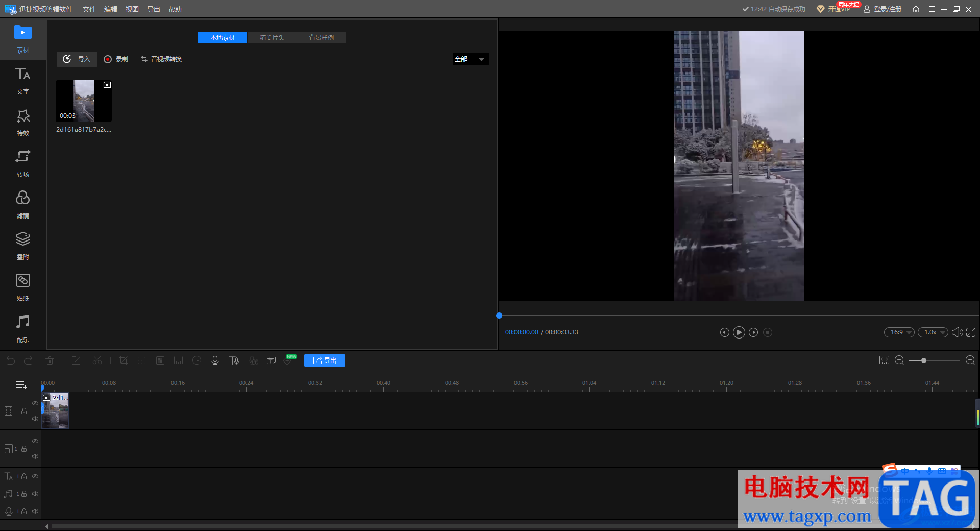Open the hamburger menu in title bar

point(932,9)
